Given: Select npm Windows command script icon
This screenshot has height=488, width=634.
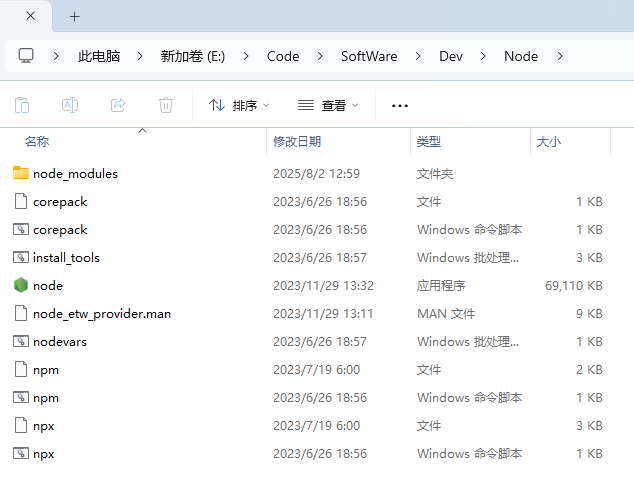Looking at the screenshot, I should [x=21, y=397].
